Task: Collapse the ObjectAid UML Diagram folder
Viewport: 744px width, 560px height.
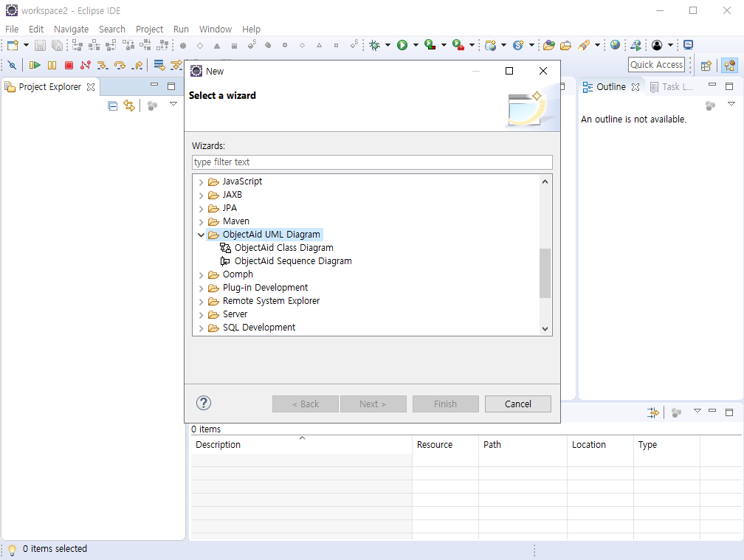Action: [201, 235]
